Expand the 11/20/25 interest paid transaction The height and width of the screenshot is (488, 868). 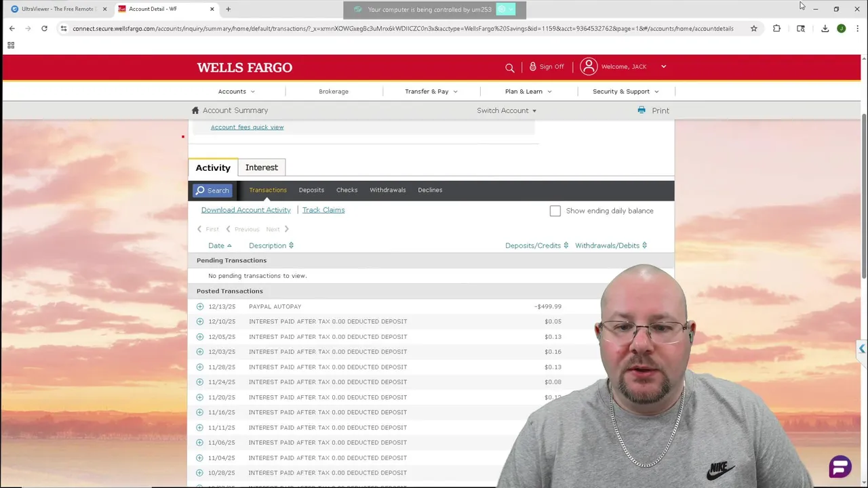click(200, 397)
